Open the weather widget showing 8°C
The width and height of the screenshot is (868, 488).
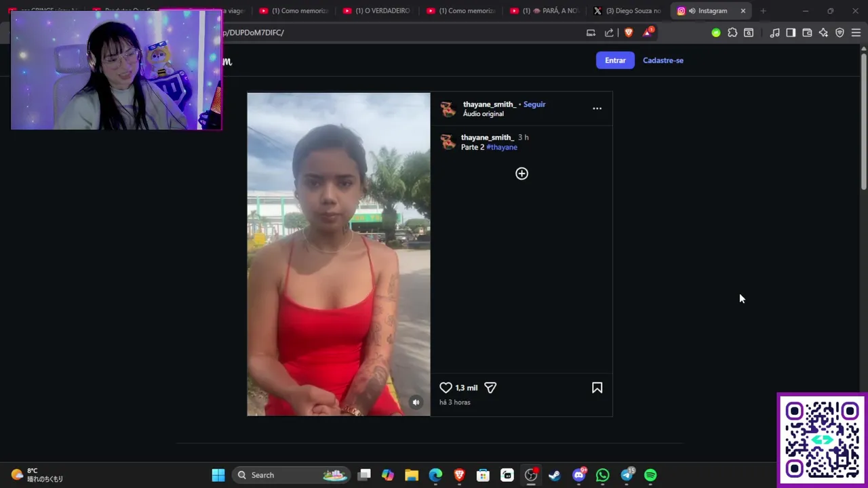[37, 475]
